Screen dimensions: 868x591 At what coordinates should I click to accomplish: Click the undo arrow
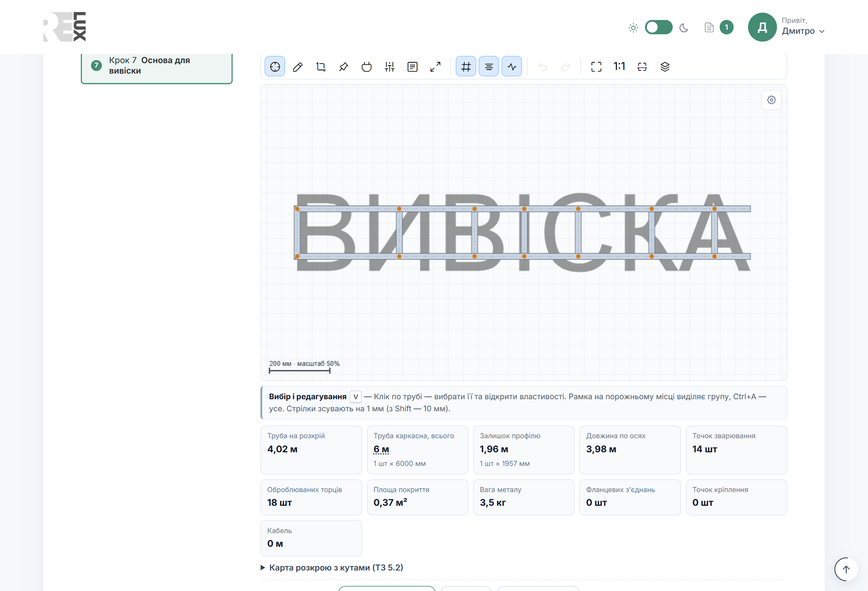[x=542, y=67]
